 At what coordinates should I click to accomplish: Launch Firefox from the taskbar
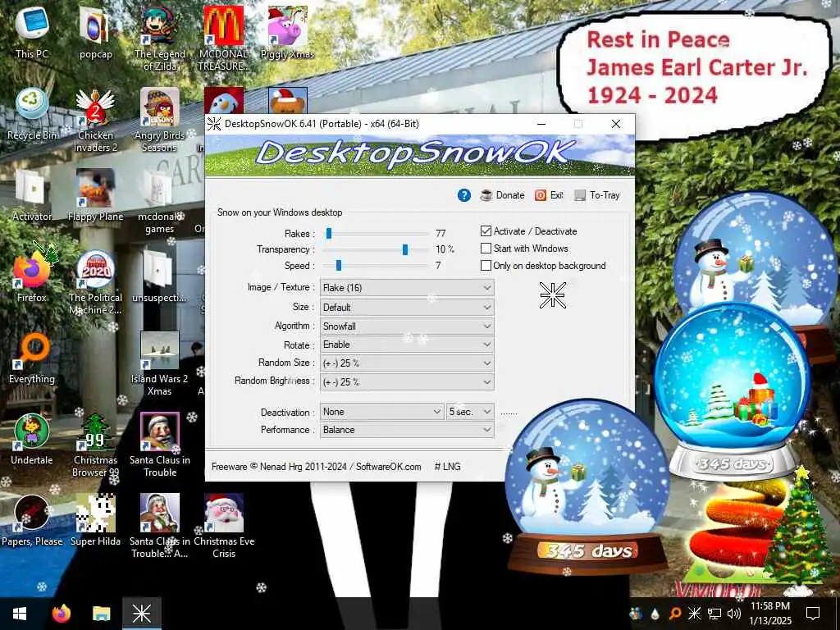tap(62, 614)
